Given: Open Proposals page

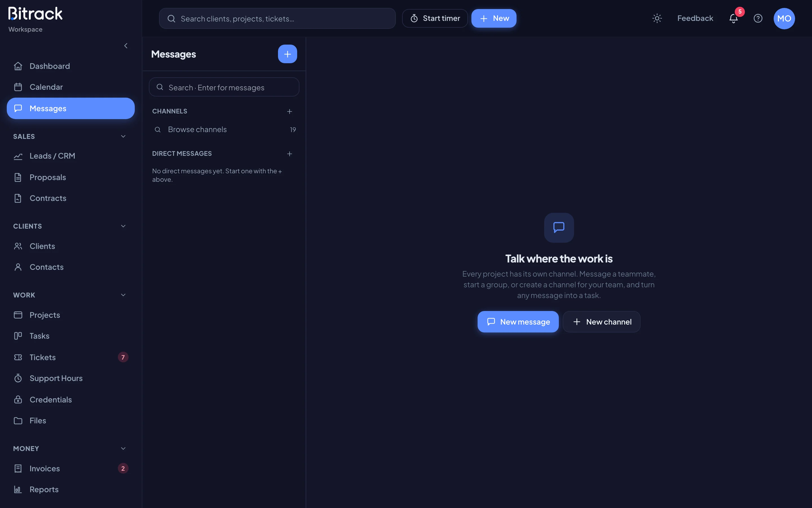Looking at the screenshot, I should pos(70,178).
